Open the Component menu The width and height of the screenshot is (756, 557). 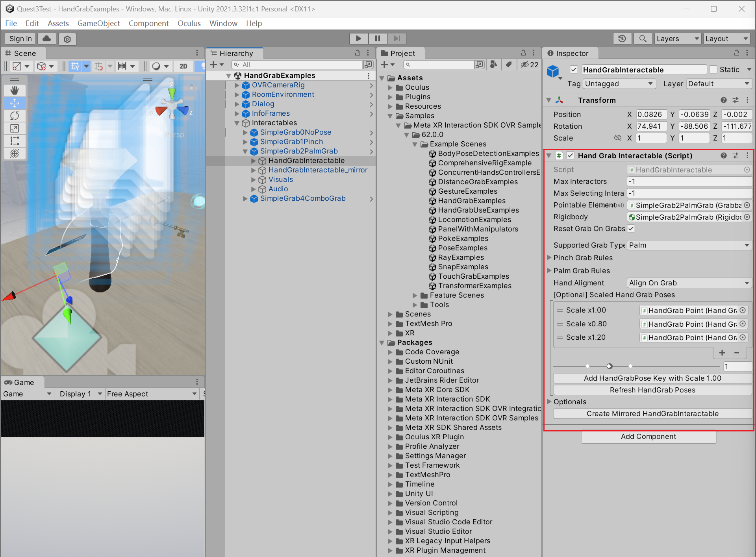pos(148,23)
